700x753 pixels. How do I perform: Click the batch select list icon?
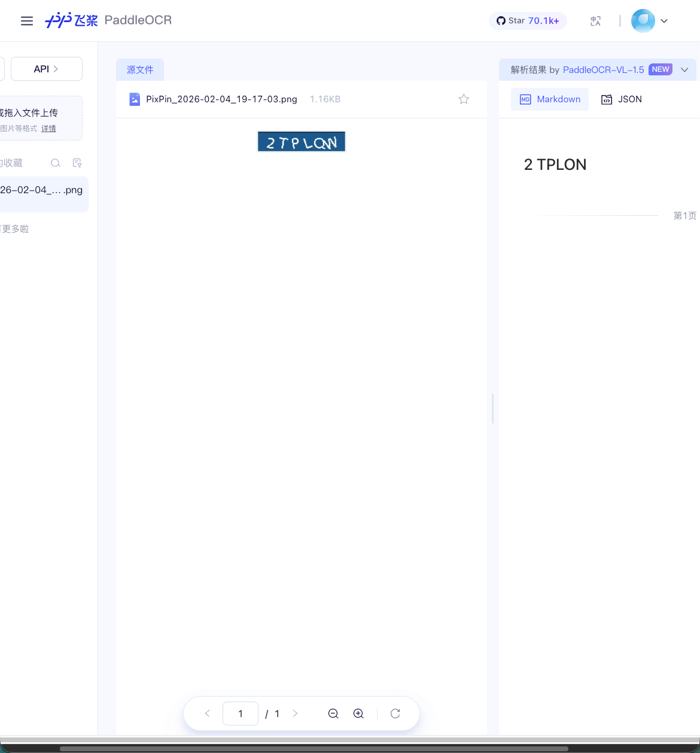(x=77, y=163)
